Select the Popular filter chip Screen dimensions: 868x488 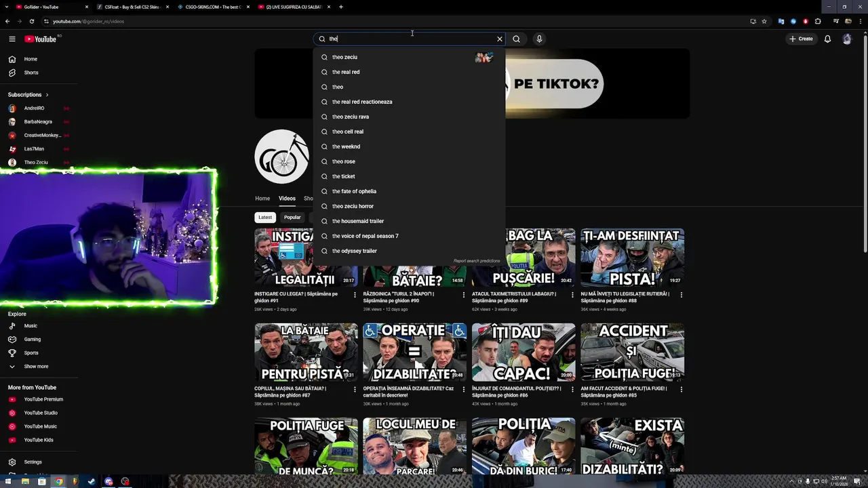pyautogui.click(x=292, y=218)
